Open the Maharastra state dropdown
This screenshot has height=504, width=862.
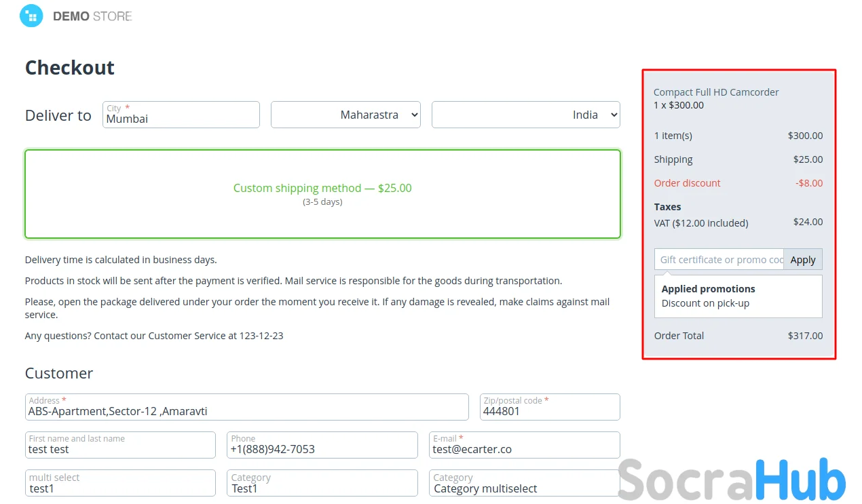pos(345,115)
